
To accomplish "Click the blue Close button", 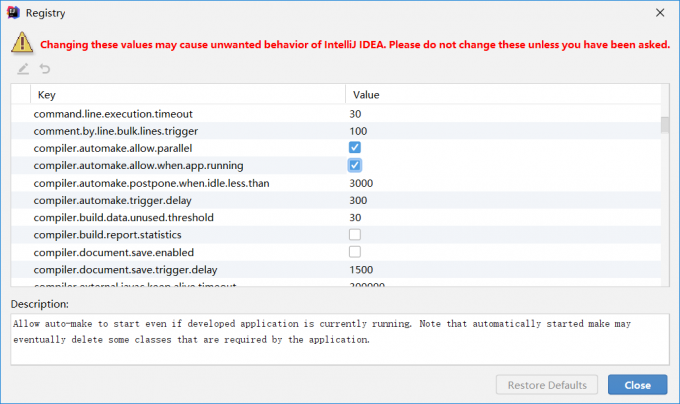I will [637, 385].
